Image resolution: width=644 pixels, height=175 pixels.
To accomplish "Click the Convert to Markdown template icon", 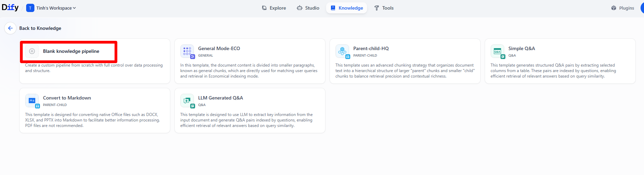I will point(32,101).
